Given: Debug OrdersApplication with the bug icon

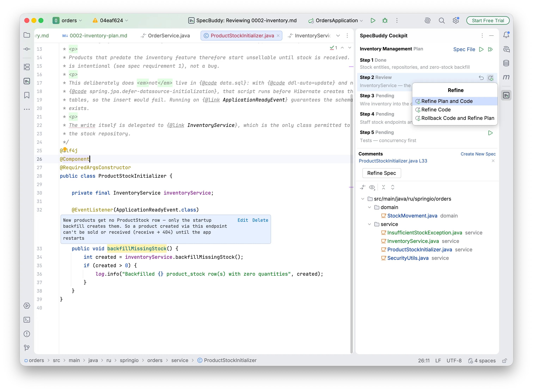Looking at the screenshot, I should click(x=385, y=20).
